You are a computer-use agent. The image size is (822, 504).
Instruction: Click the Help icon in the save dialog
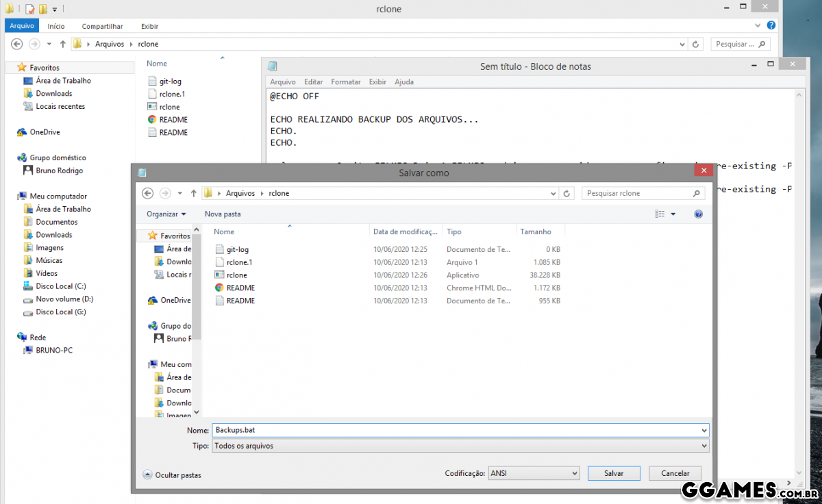[x=697, y=213]
